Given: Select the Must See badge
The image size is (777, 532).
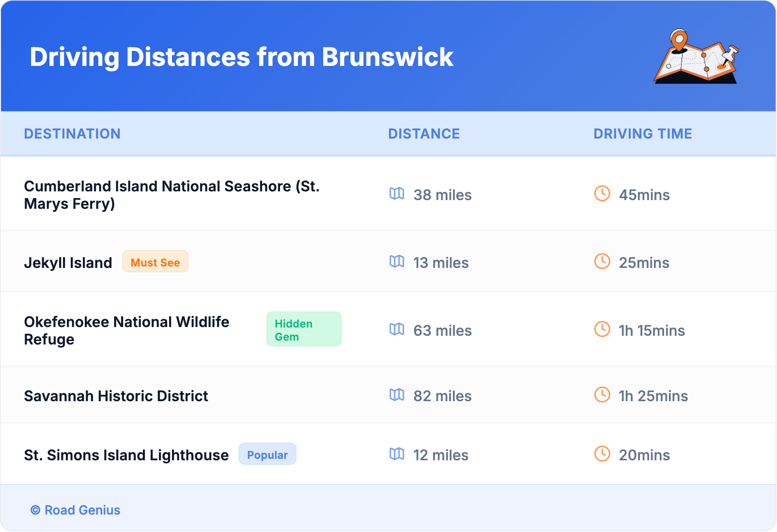Looking at the screenshot, I should (155, 262).
